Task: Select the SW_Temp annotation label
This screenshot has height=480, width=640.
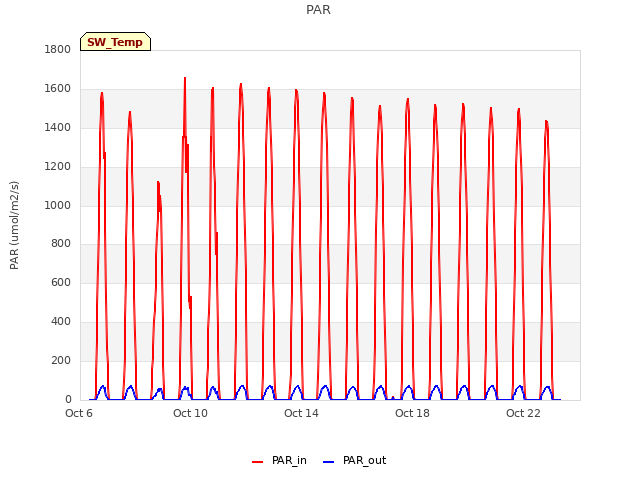Action: coord(116,42)
